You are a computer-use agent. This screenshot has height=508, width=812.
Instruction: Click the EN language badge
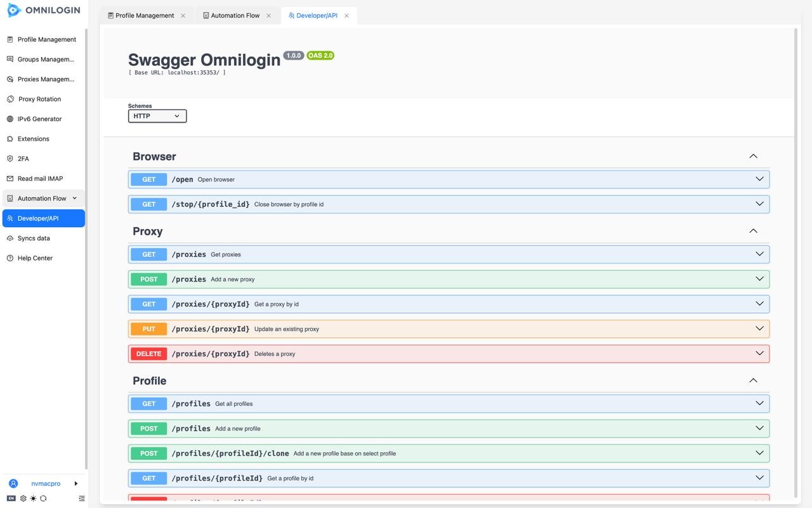tap(11, 498)
